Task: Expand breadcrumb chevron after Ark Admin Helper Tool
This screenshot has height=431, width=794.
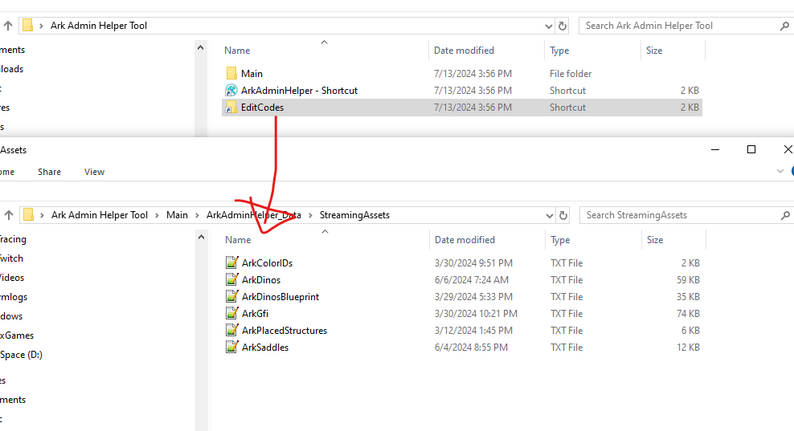Action: 157,215
